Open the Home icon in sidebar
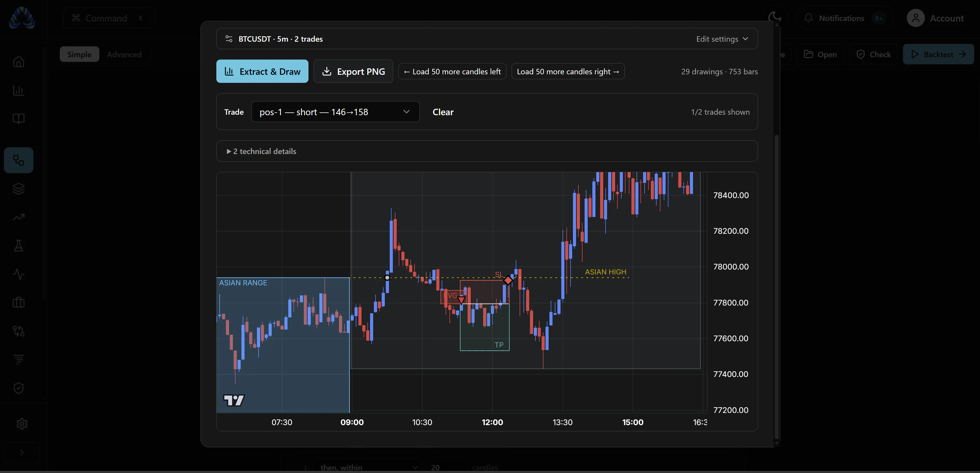Screen dimensions: 980x473 point(19,62)
